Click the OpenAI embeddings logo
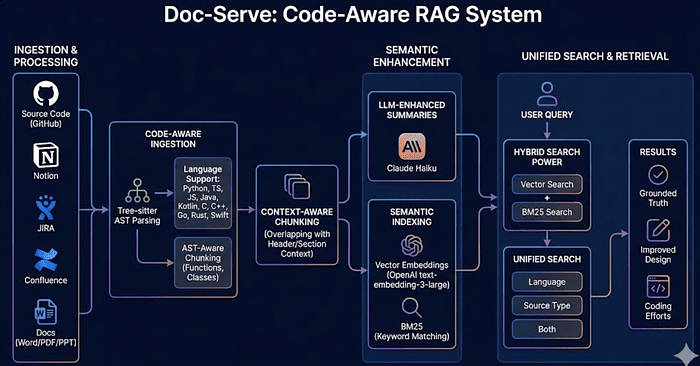The height and width of the screenshot is (366, 700). tap(412, 246)
